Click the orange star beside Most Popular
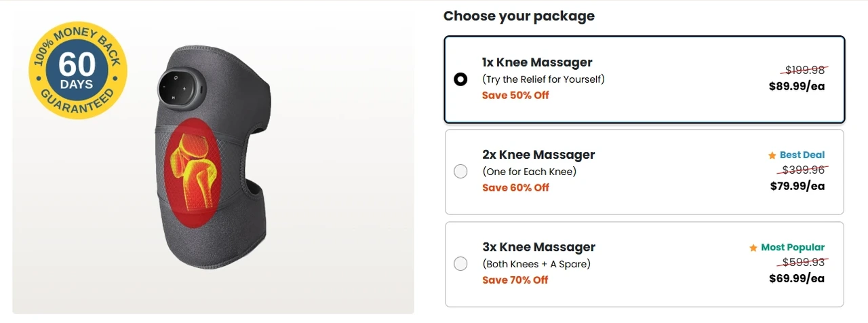Screen dimensions: 868x323 [753, 248]
